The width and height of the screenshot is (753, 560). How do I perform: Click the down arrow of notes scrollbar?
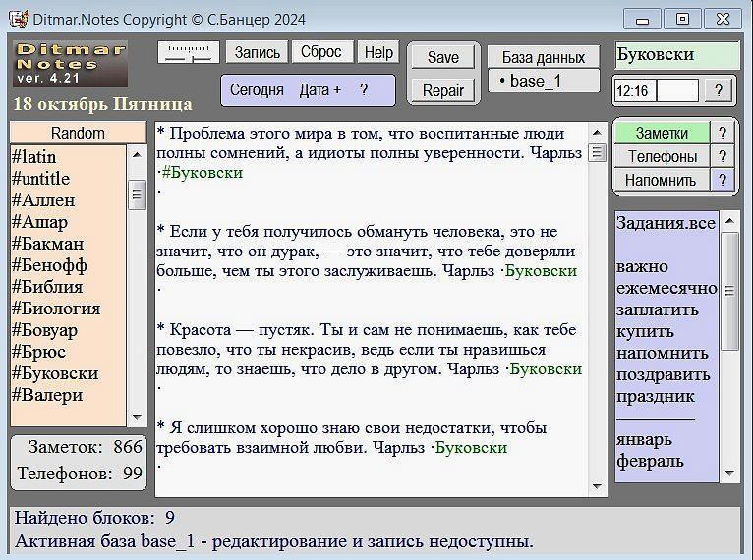tap(598, 486)
